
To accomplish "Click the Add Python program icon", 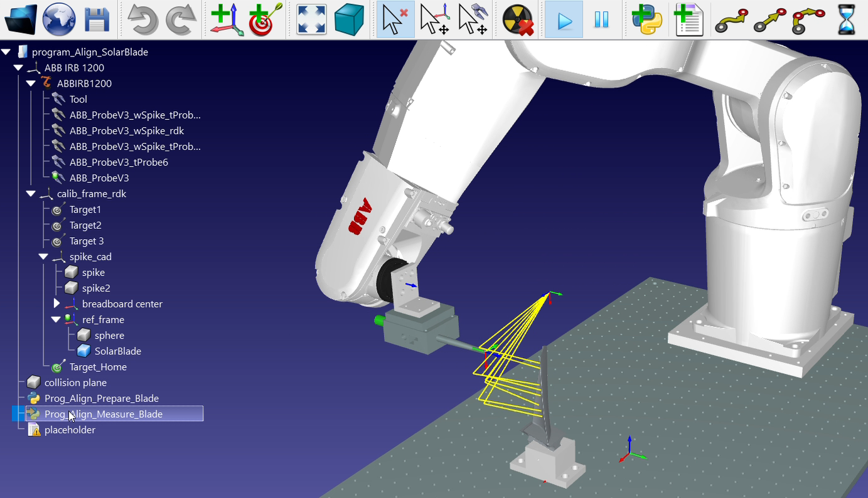I will click(647, 20).
